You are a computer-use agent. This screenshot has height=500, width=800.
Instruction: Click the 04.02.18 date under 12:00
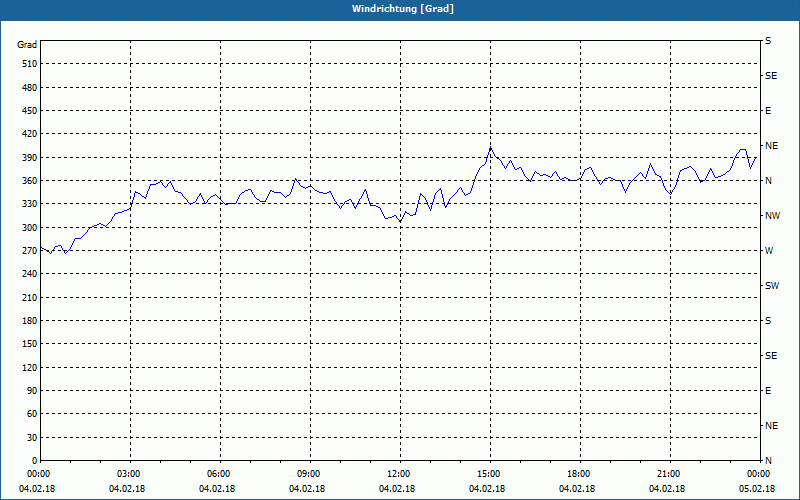coord(397,489)
